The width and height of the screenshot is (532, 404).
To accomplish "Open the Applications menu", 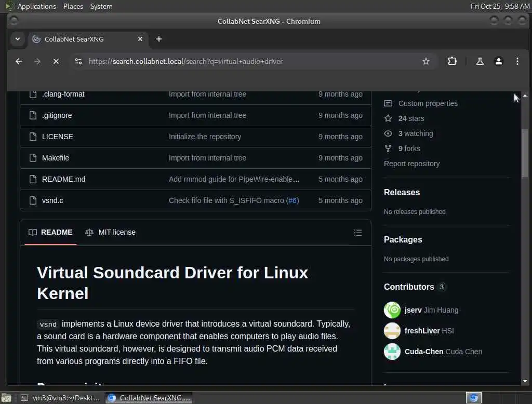I will pyautogui.click(x=37, y=6).
